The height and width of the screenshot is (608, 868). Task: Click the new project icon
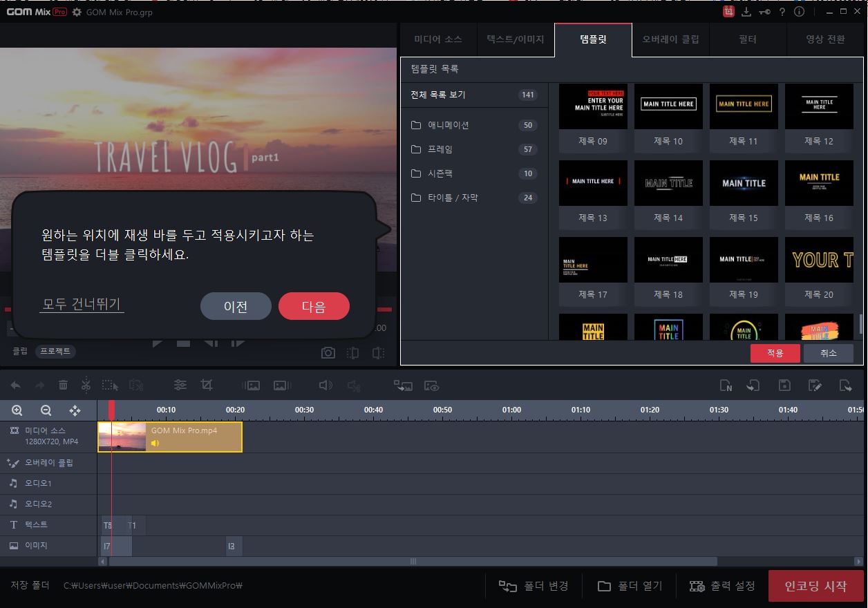coord(726,386)
